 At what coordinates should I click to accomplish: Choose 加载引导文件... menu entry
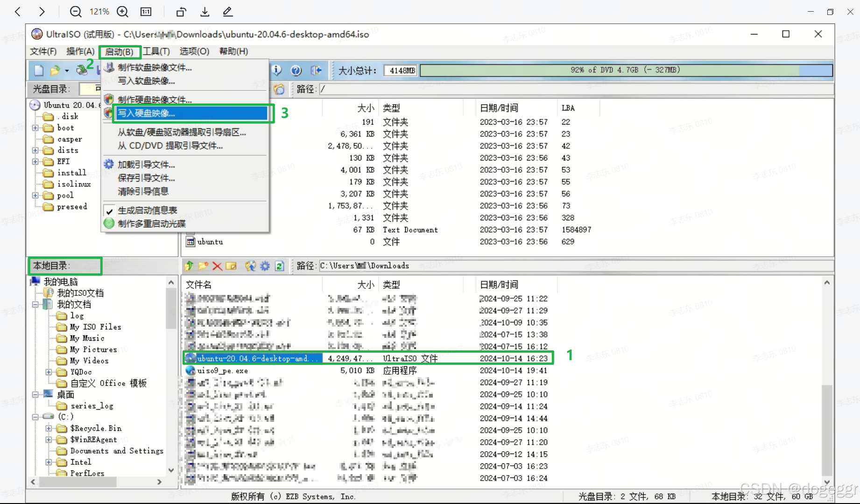pos(146,165)
